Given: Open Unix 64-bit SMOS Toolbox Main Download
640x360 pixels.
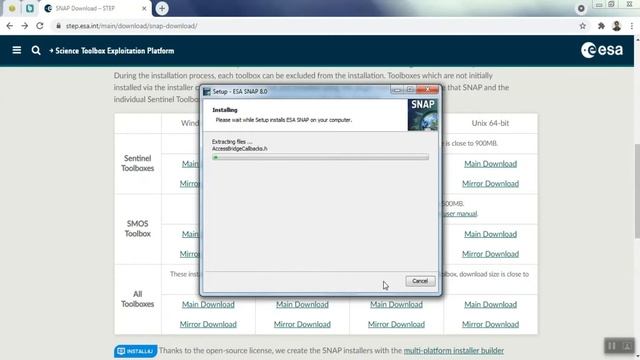Looking at the screenshot, I should 490,234.
